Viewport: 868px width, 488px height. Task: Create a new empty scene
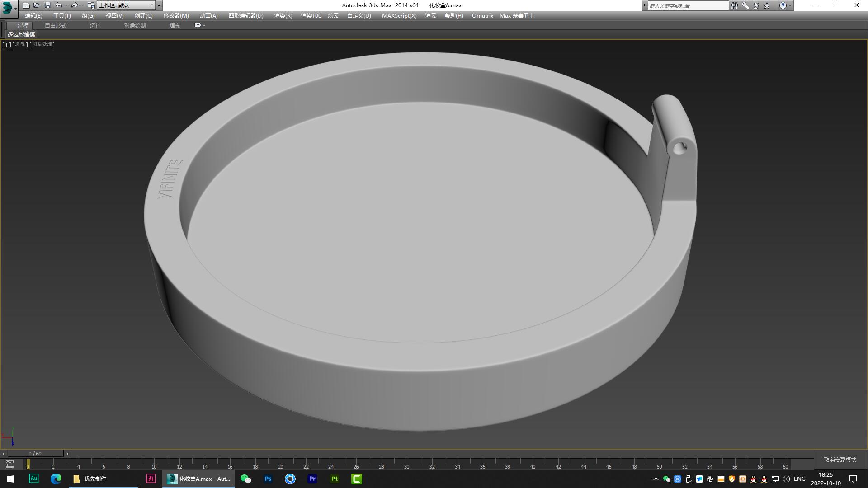pos(26,5)
